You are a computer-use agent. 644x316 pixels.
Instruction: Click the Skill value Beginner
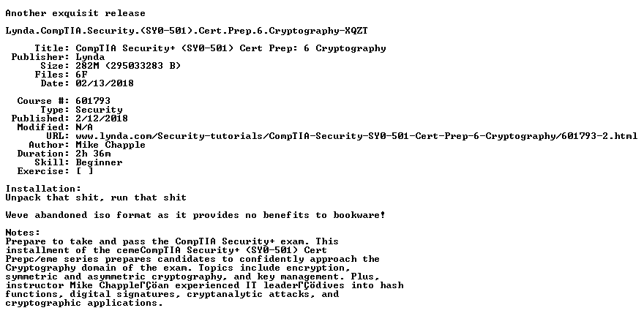pyautogui.click(x=99, y=162)
